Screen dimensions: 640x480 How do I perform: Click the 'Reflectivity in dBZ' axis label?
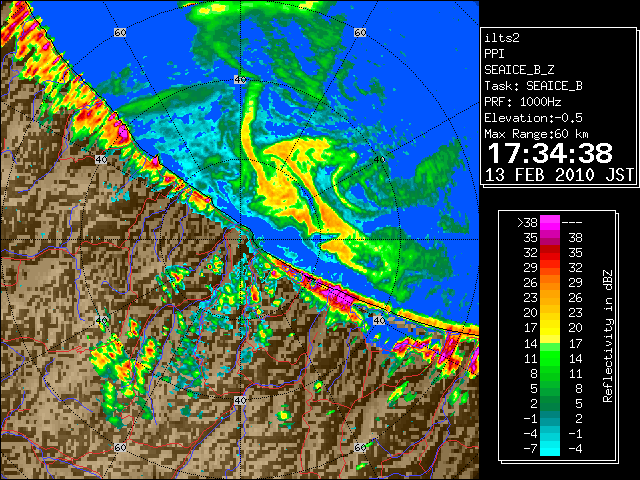point(608,336)
